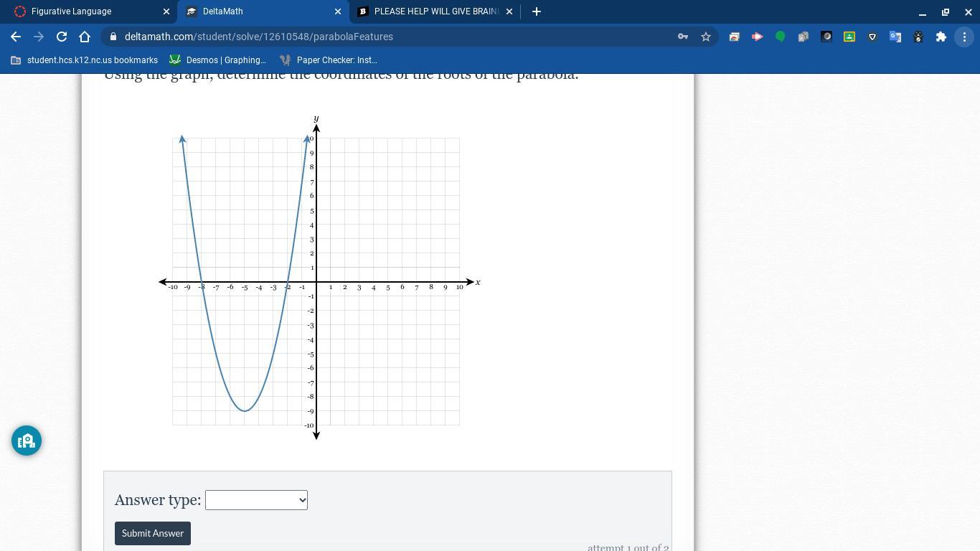This screenshot has width=980, height=551.
Task: Click the red arrow extension icon
Action: [758, 37]
